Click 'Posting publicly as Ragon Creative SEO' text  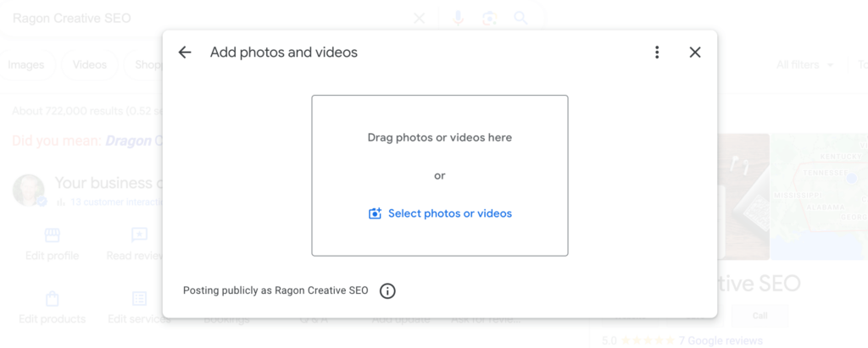pyautogui.click(x=275, y=290)
